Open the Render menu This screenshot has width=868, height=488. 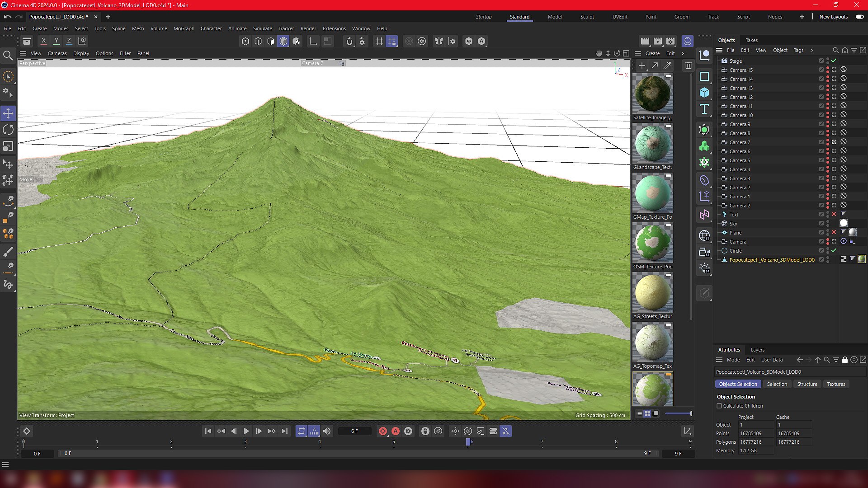tap(308, 28)
